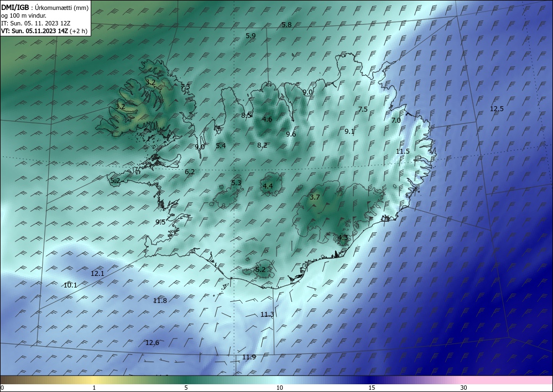Click the 9.5 value on the map
Image resolution: width=553 pixels, height=392 pixels.
pos(160,222)
